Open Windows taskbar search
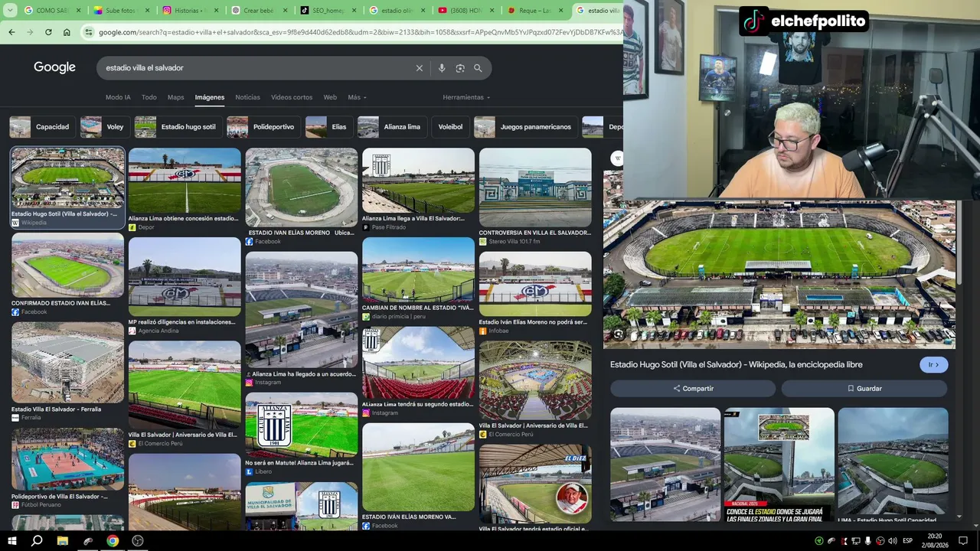The height and width of the screenshot is (551, 980). click(37, 541)
